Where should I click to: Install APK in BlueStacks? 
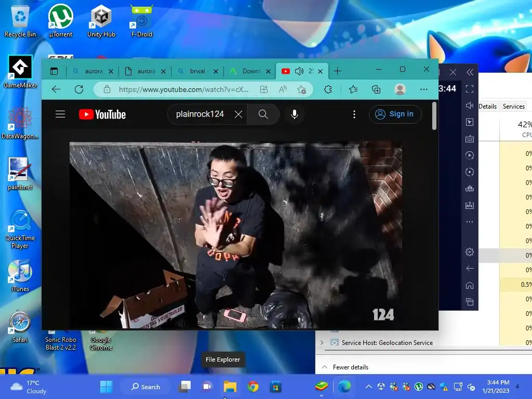pos(470,205)
